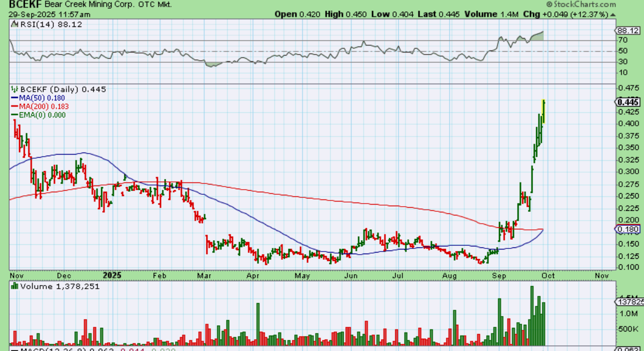The width and height of the screenshot is (644, 351).
Task: Click the 2025 year label on time axis
Action: [x=112, y=276]
